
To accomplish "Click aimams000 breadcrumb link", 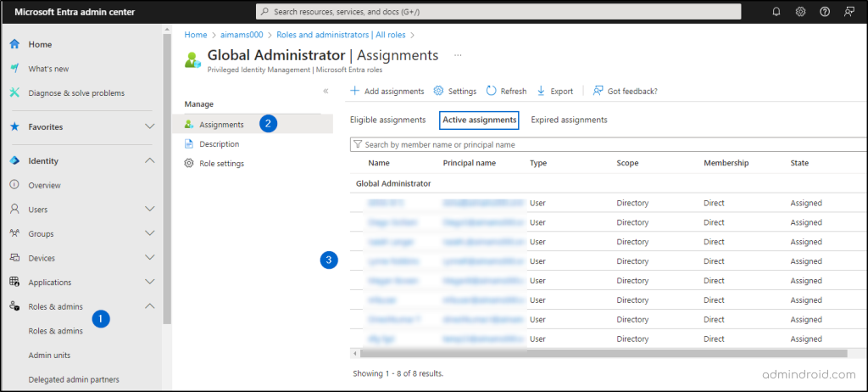I will coord(242,35).
